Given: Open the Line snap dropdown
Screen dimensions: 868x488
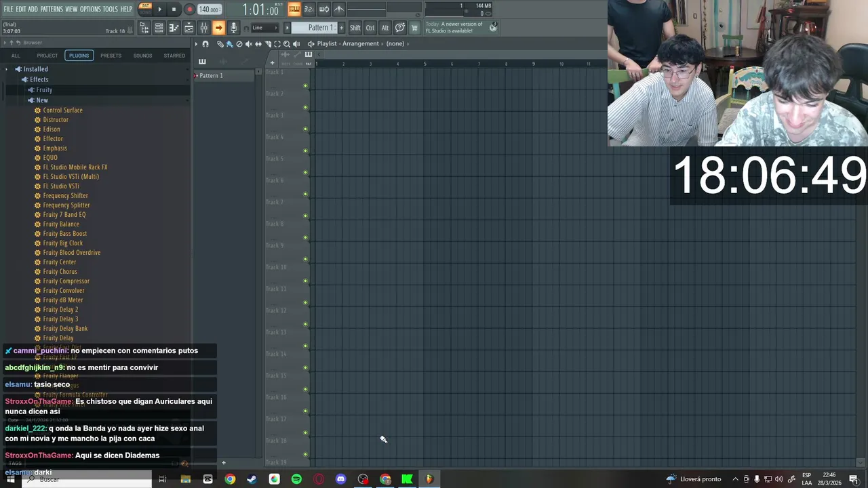Looking at the screenshot, I should (x=266, y=28).
